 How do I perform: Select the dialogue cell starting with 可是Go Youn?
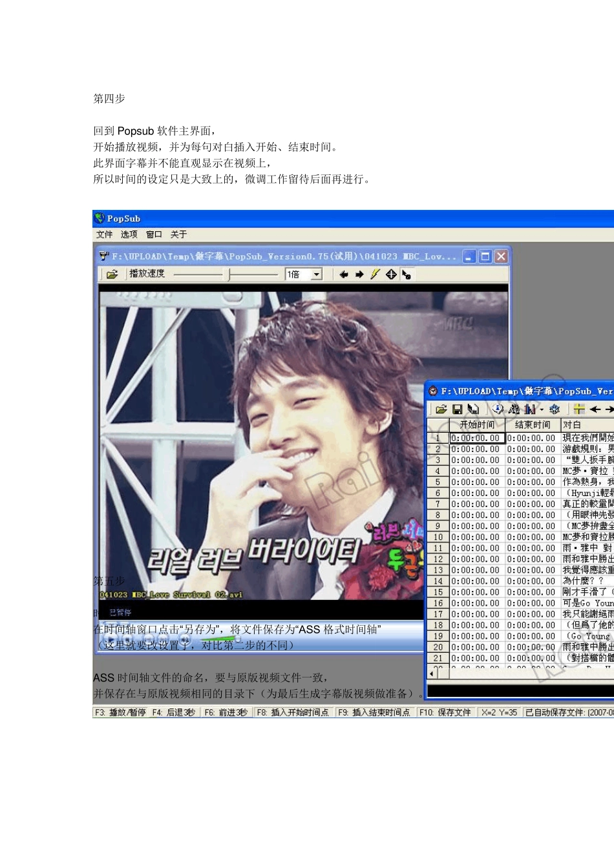pos(588,603)
